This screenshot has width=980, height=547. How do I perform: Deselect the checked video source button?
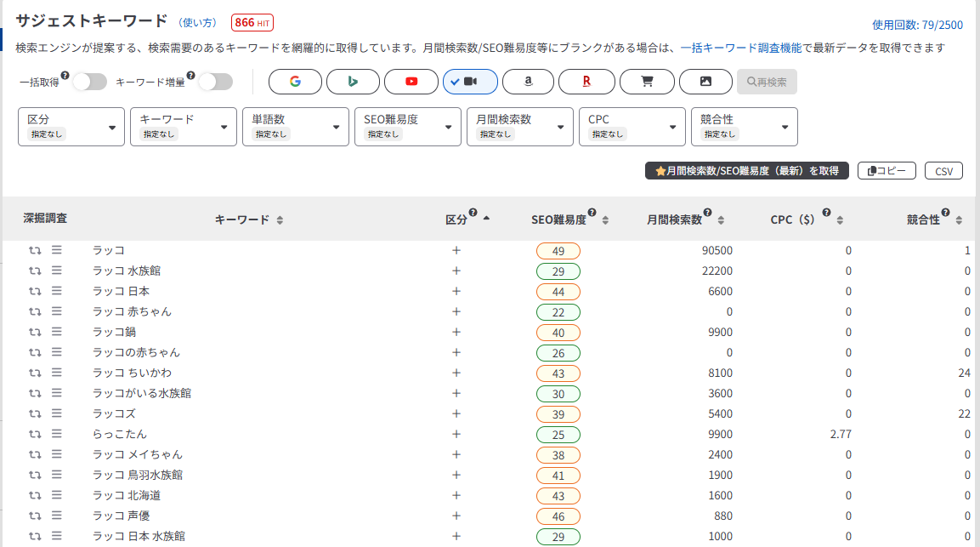coord(470,82)
